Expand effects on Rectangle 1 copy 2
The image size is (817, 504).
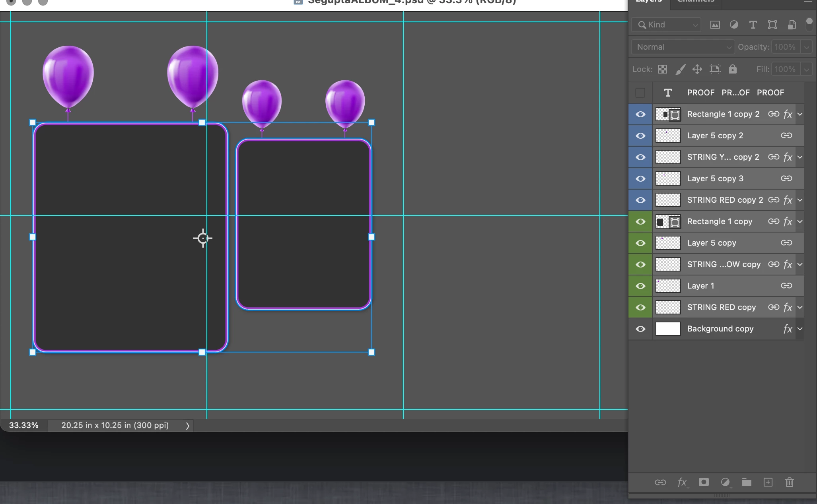coord(800,114)
